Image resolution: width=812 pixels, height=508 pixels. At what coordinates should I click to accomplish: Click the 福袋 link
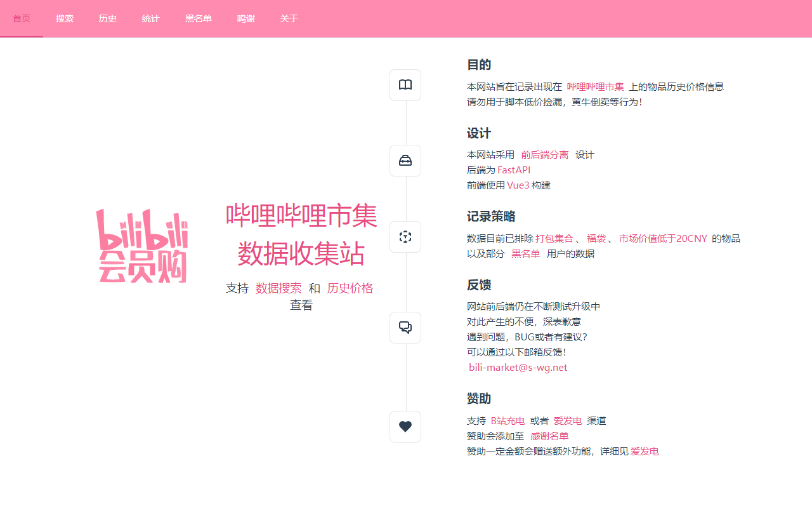click(596, 239)
